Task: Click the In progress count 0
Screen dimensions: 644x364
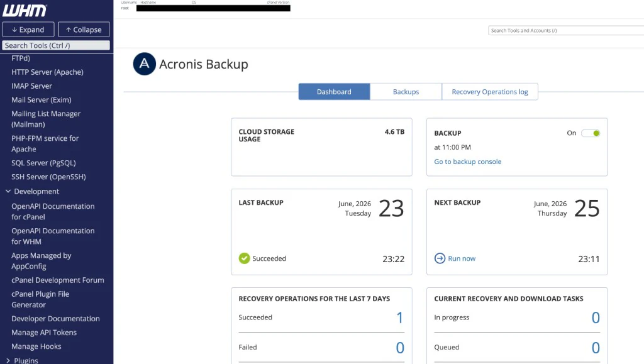Action: [596, 317]
